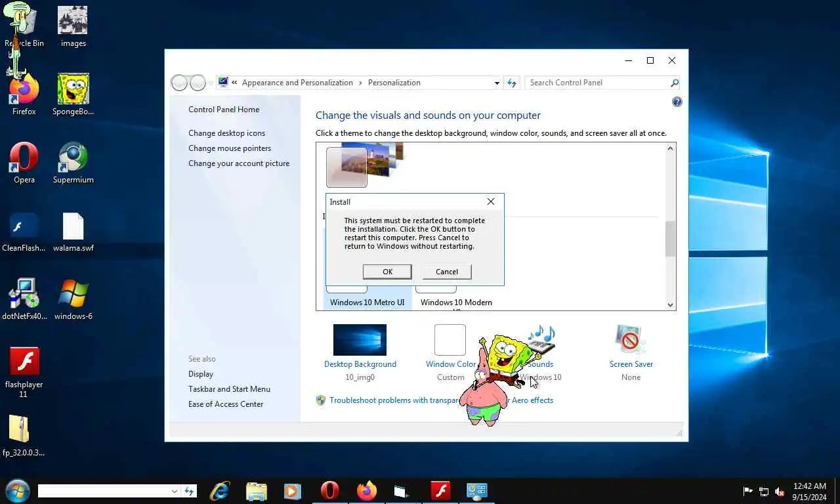Image resolution: width=840 pixels, height=504 pixels.
Task: Click the Personalization breadcrumb
Action: point(394,83)
